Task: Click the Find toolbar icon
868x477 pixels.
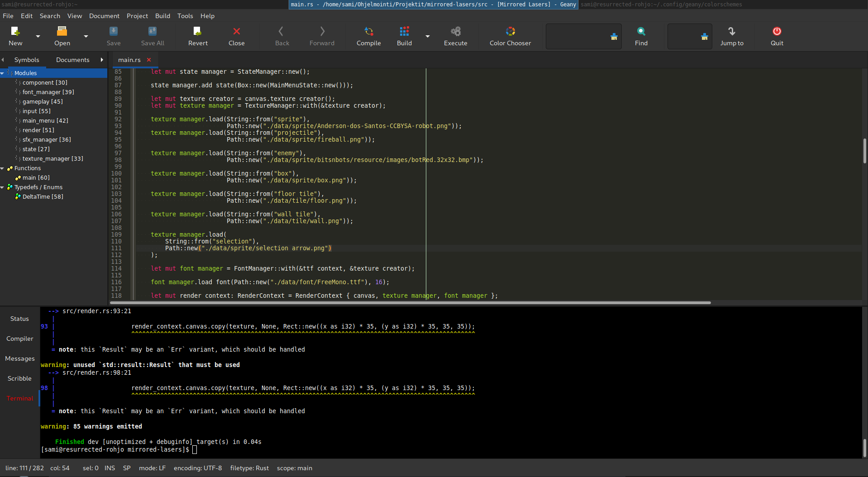Action: point(641,36)
